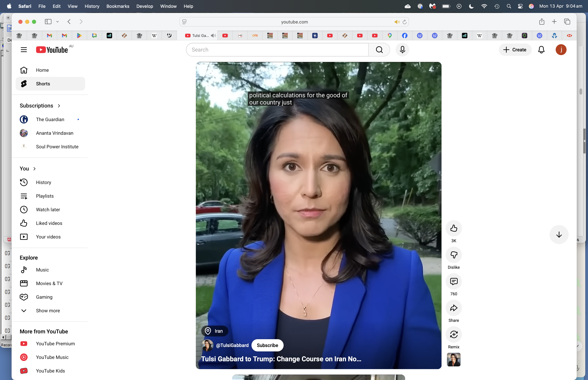Viewport: 588px width, 380px height.
Task: Like the Tulsi Gabbard short
Action: tap(454, 228)
